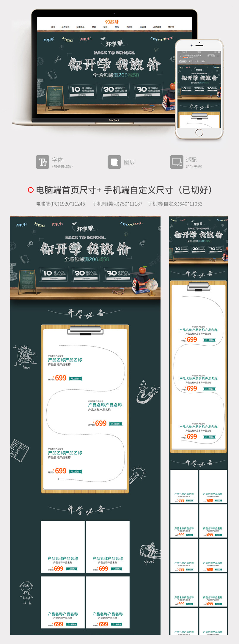Image resolution: width=239 pixels, height=644 pixels.
Task: Select the 宝贝 tab in the phone mockup
Action: pos(196,61)
